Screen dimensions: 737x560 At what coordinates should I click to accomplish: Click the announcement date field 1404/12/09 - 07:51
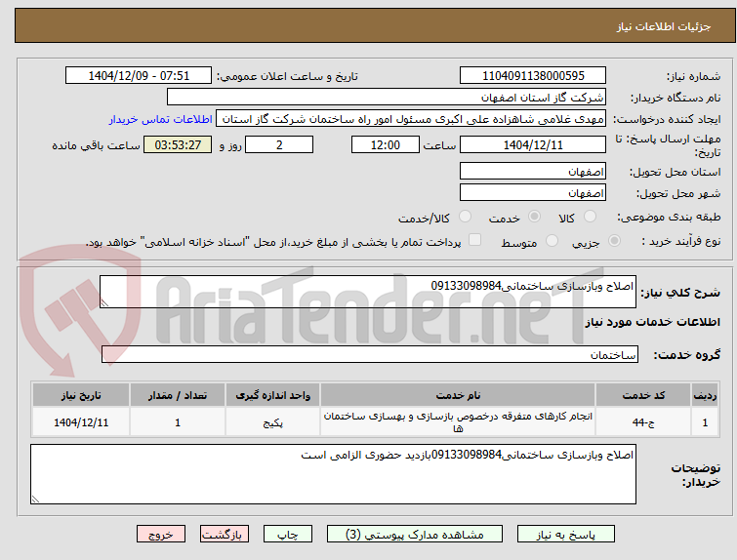click(139, 76)
